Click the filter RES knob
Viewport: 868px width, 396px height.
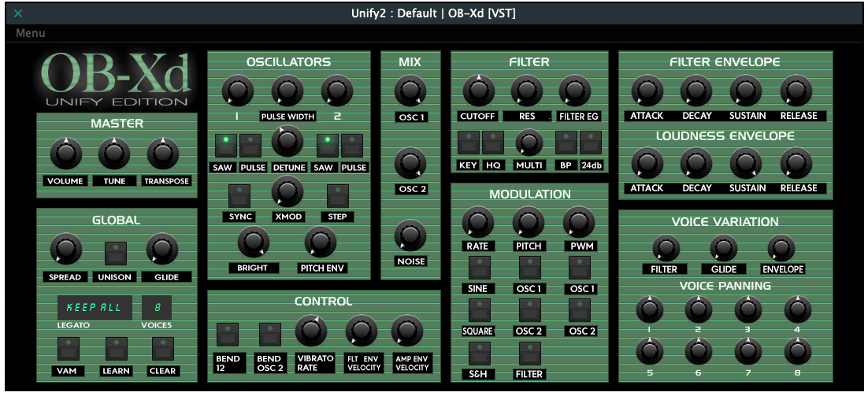[527, 91]
